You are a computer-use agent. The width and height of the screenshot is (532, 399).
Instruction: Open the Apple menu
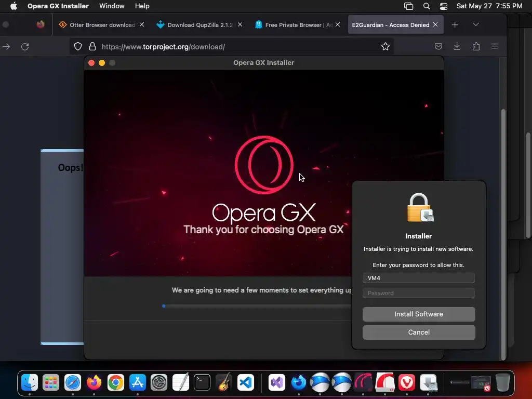14,6
